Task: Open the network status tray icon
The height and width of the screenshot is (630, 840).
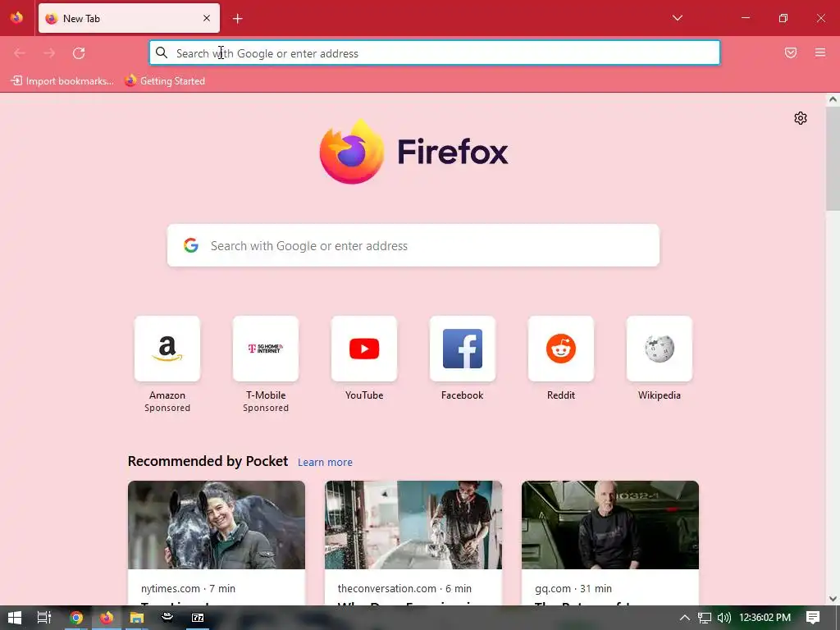Action: click(705, 618)
